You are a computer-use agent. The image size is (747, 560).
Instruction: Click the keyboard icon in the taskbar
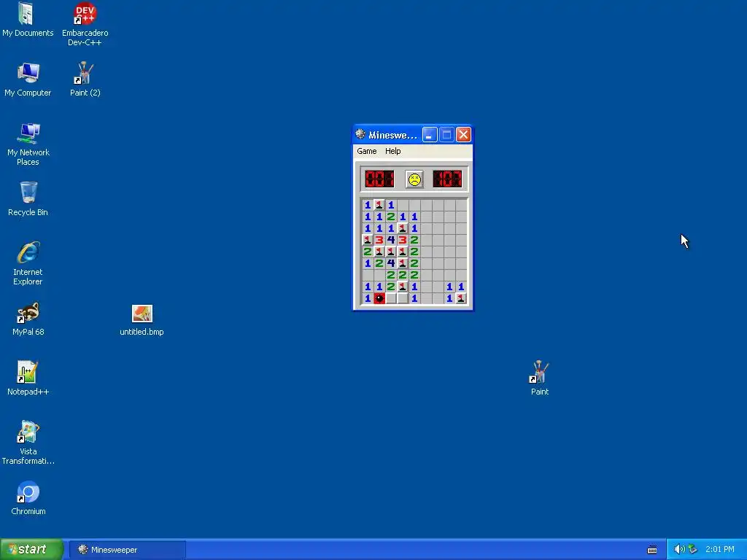(651, 550)
